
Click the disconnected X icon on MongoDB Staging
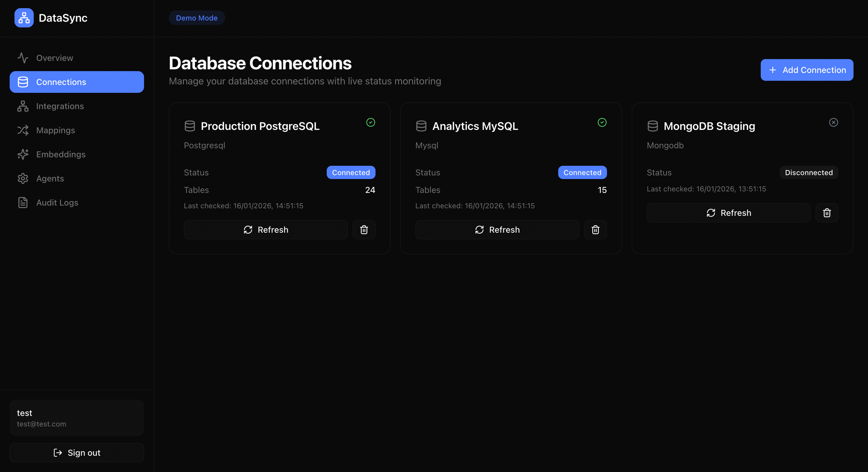833,122
